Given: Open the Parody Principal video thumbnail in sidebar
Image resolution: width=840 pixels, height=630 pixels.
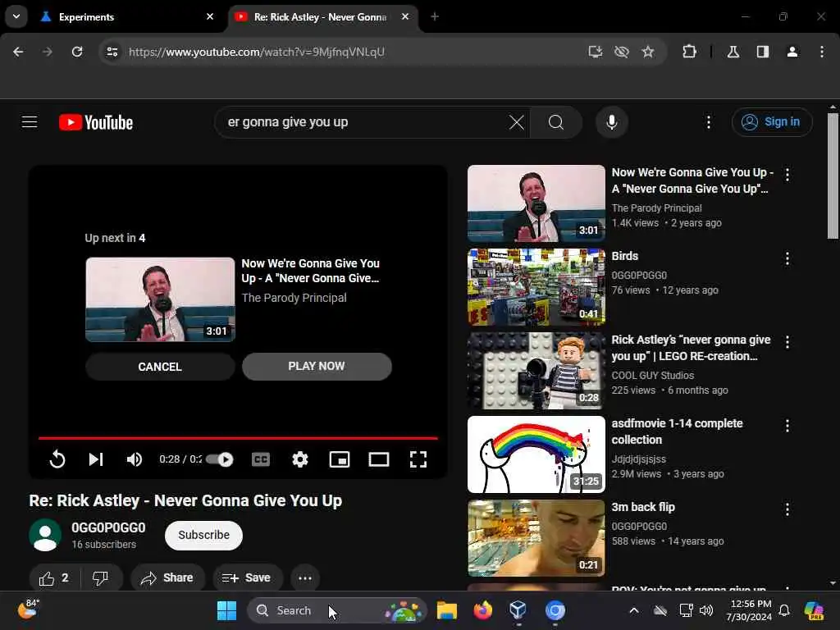Looking at the screenshot, I should tap(536, 203).
